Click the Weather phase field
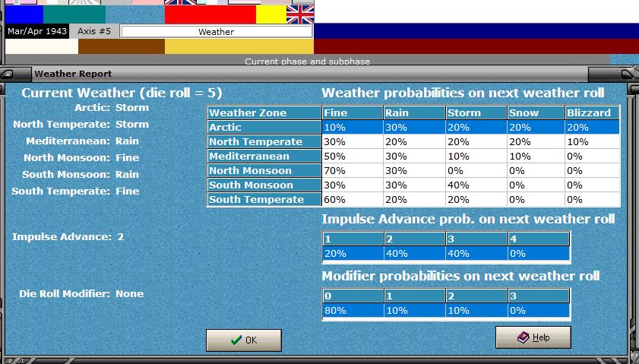 pos(217,32)
